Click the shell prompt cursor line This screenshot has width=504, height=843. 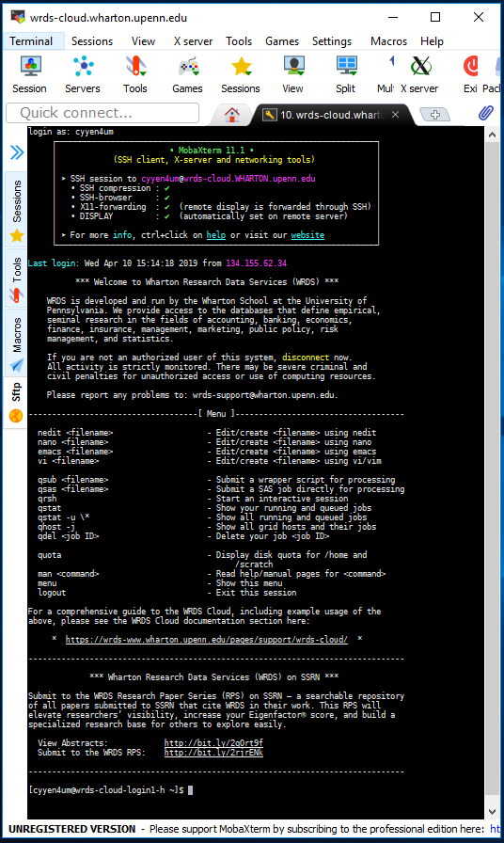coord(110,789)
